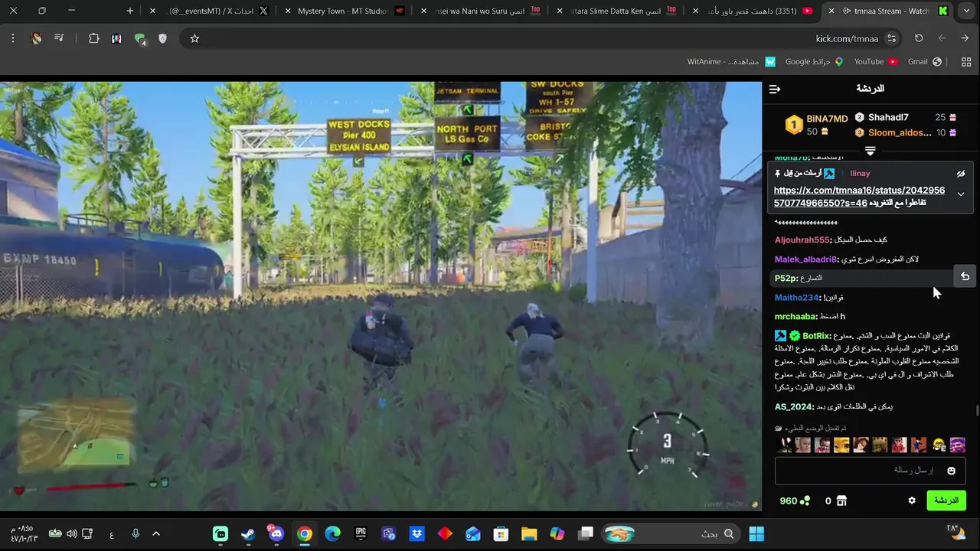Open Steam from the taskbar

[248, 533]
